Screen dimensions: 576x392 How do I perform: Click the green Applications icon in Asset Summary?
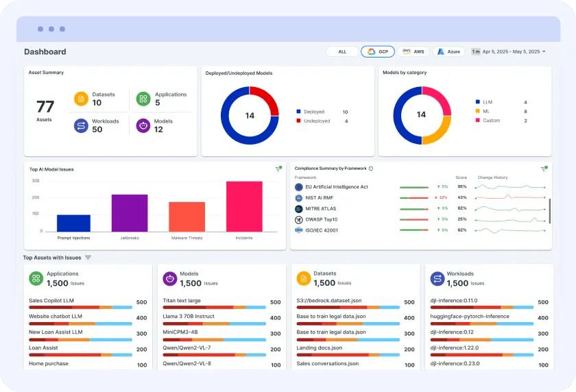(x=143, y=99)
